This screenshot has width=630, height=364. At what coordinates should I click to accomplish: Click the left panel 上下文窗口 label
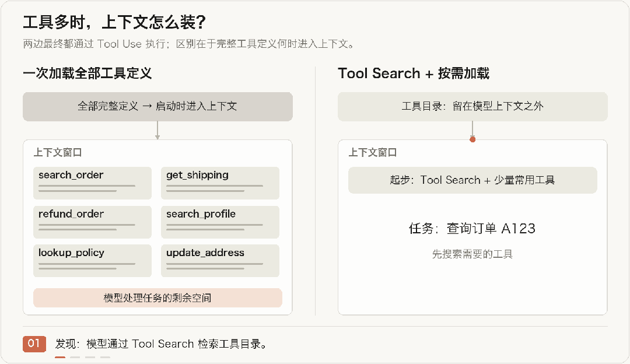pyautogui.click(x=58, y=153)
